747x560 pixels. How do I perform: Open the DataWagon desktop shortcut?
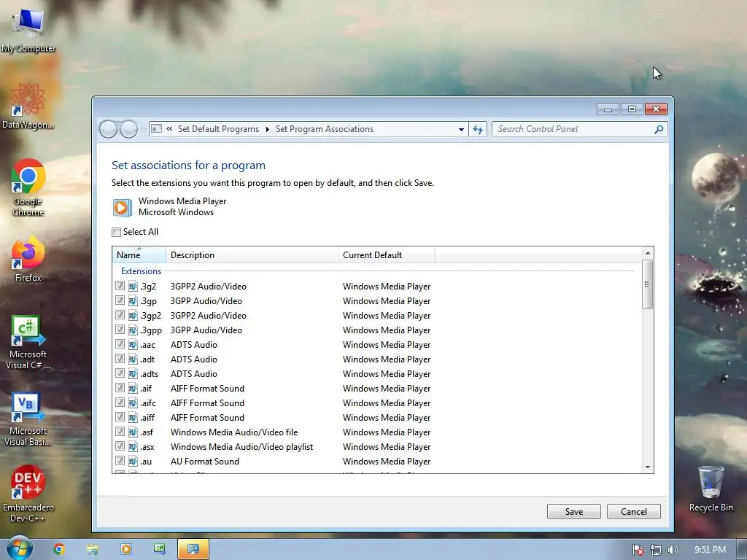point(28,106)
